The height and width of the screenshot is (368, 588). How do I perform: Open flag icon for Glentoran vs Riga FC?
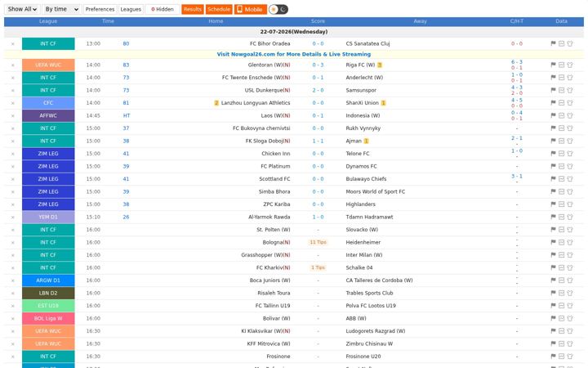point(553,65)
